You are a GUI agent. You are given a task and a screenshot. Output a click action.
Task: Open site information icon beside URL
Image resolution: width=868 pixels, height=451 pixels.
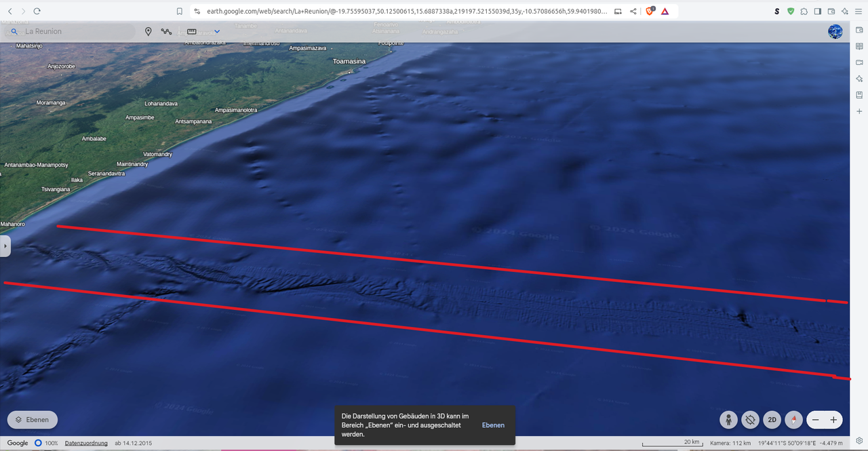197,12
